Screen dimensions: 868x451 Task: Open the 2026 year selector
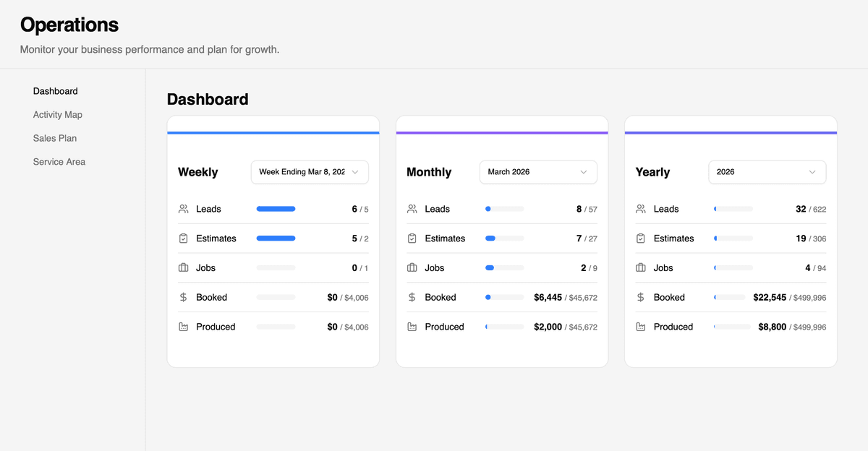coord(767,172)
